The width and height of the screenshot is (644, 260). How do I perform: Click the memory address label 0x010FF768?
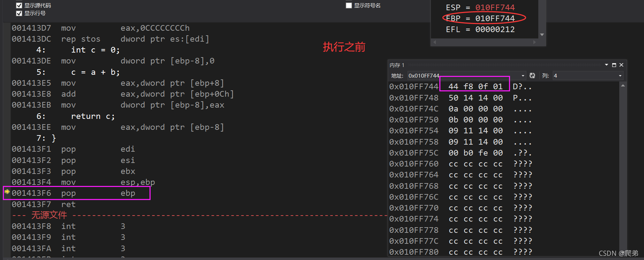pos(414,186)
